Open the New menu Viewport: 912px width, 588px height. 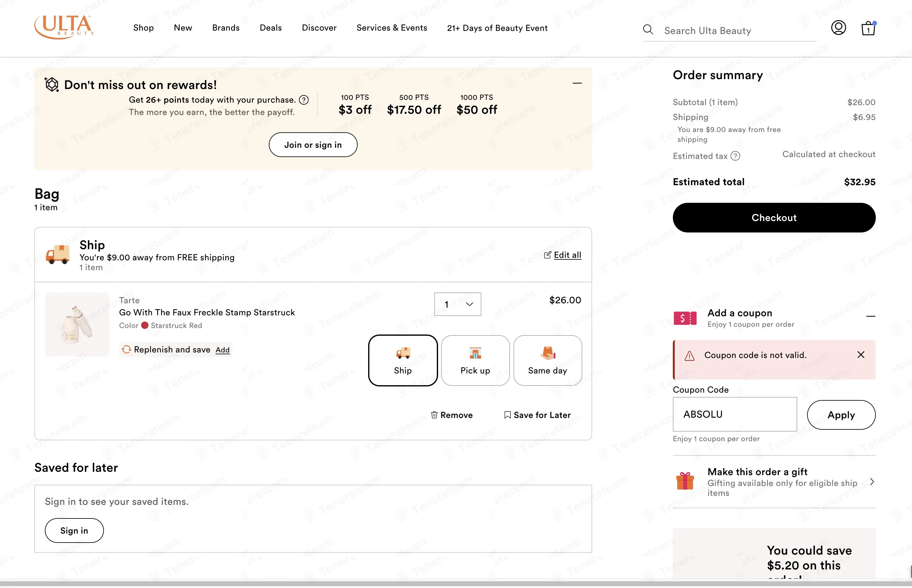click(x=183, y=28)
